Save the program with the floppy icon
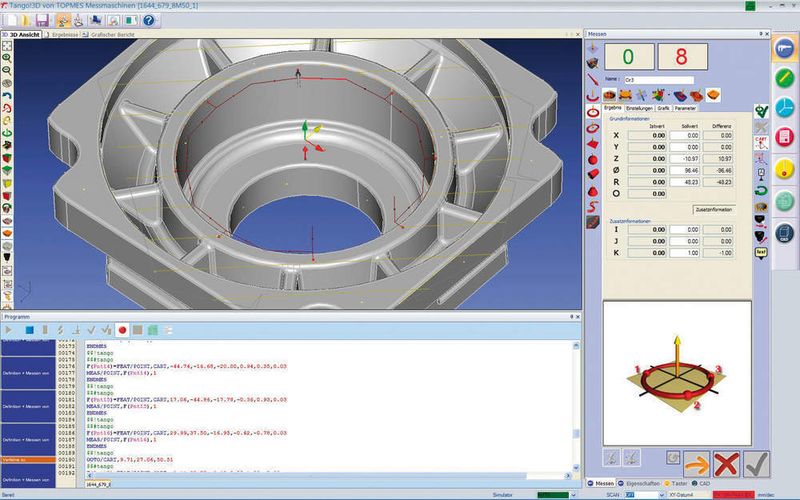800x500 pixels. tap(42, 20)
